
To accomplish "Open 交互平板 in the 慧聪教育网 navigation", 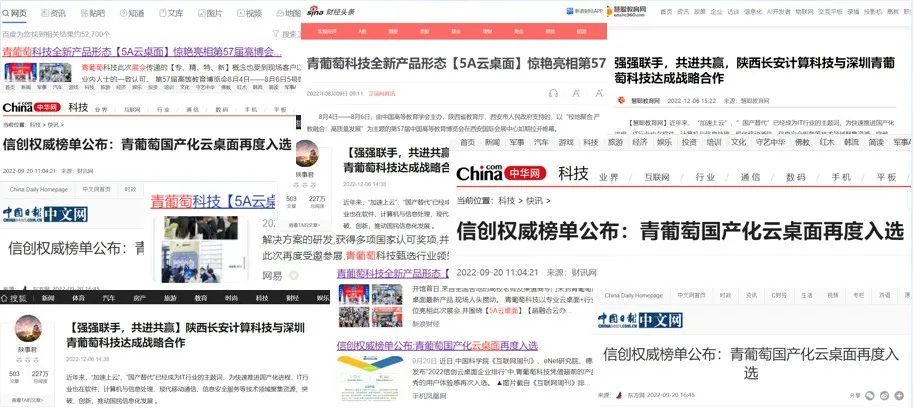I will pos(830,11).
